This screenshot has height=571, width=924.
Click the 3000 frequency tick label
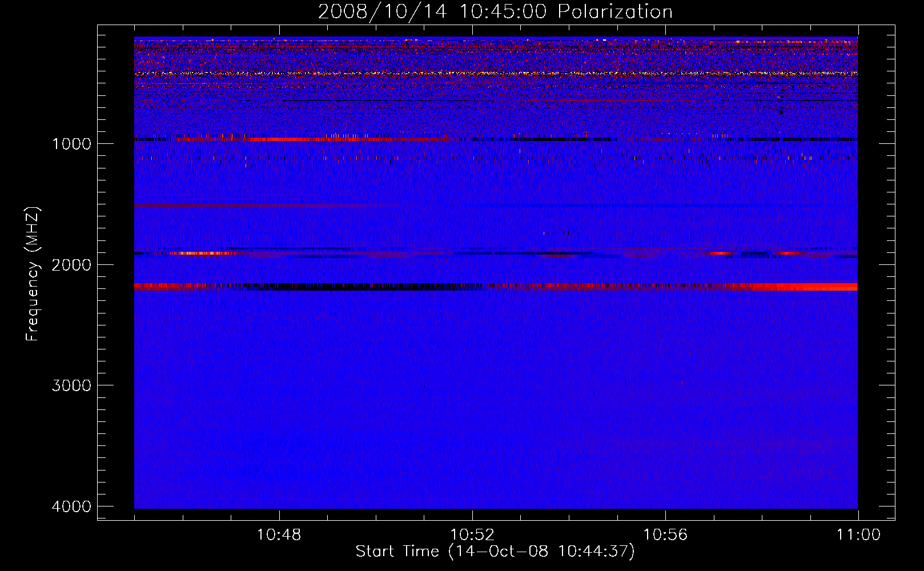[71, 385]
